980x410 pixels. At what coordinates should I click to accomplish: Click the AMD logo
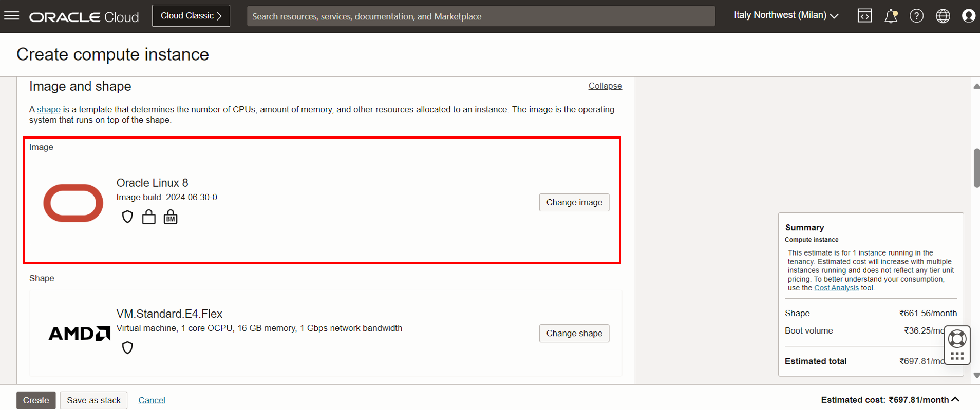[79, 334]
